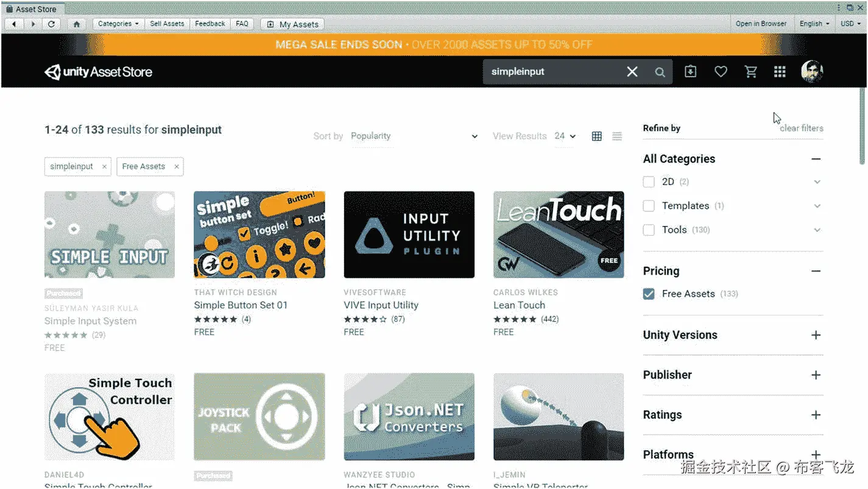Expand the Templates category chevron
868x489 pixels.
coord(817,206)
